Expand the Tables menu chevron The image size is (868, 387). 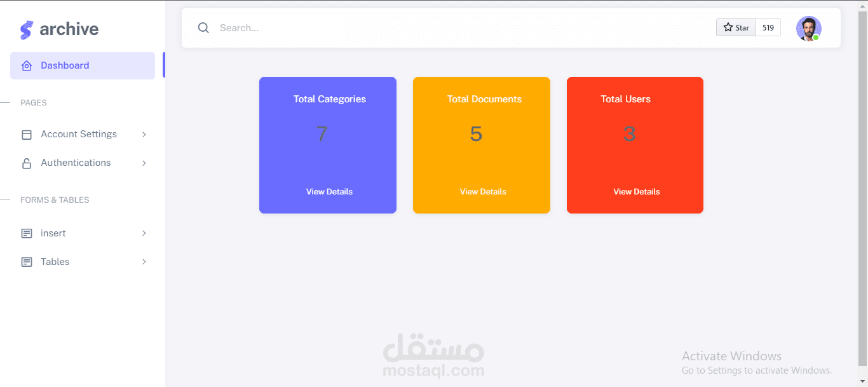(x=144, y=262)
